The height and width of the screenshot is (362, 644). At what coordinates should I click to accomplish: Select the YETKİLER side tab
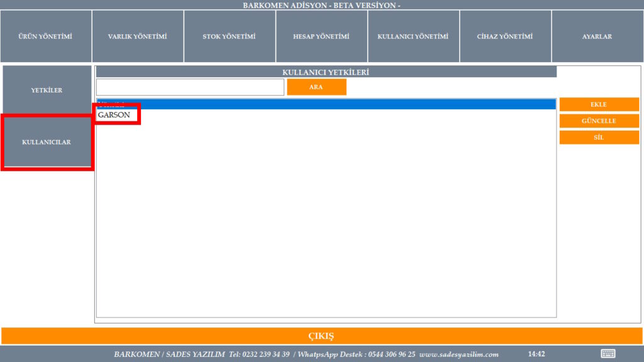[47, 90]
